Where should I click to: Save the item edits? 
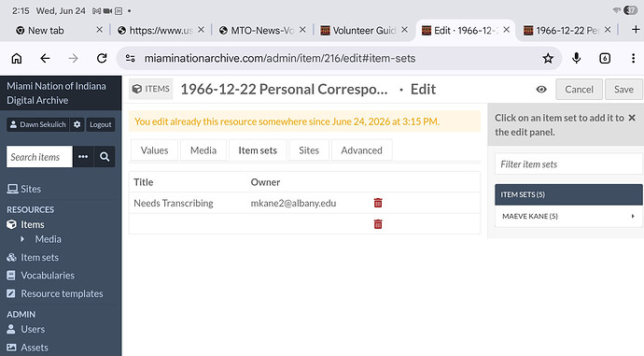(x=623, y=89)
